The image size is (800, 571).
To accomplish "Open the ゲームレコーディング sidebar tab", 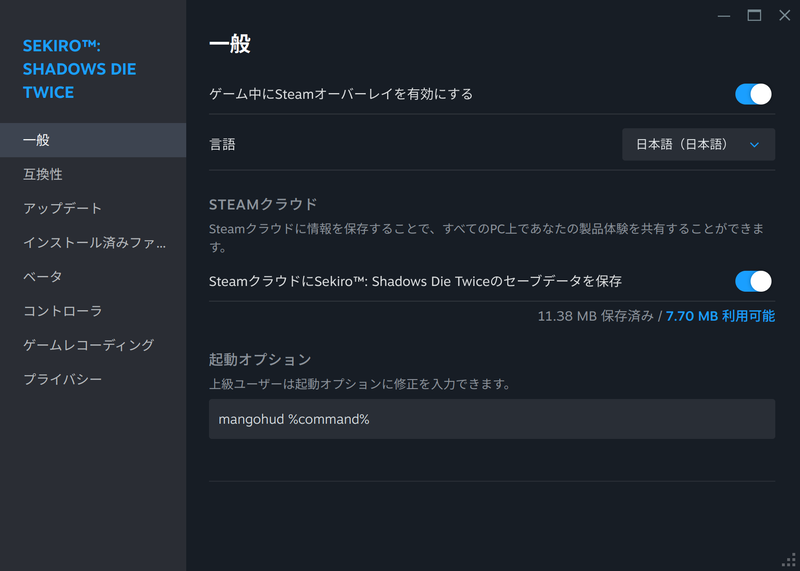I will click(x=93, y=345).
